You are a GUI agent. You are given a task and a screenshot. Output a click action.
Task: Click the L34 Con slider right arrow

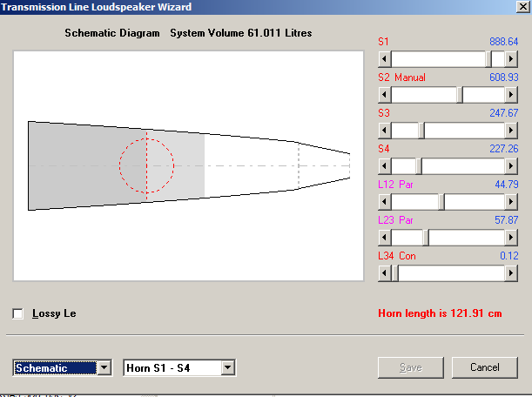click(x=511, y=273)
